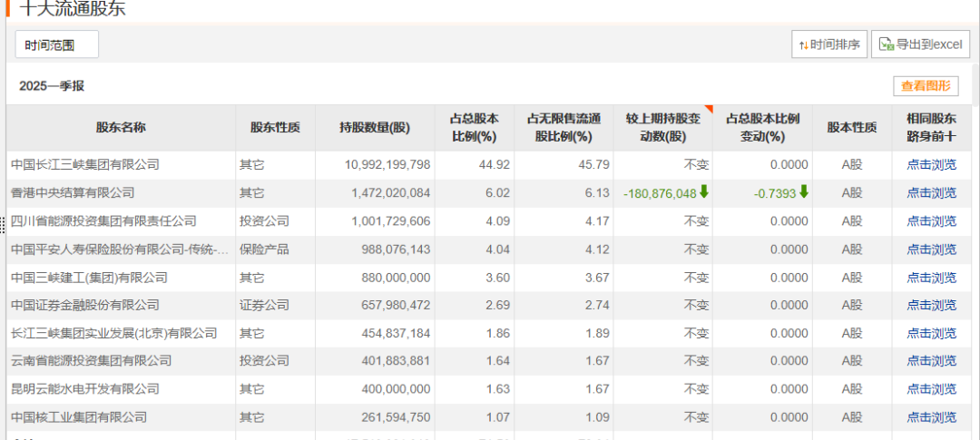
Task: Click the 股东性质 column header
Action: [x=276, y=128]
